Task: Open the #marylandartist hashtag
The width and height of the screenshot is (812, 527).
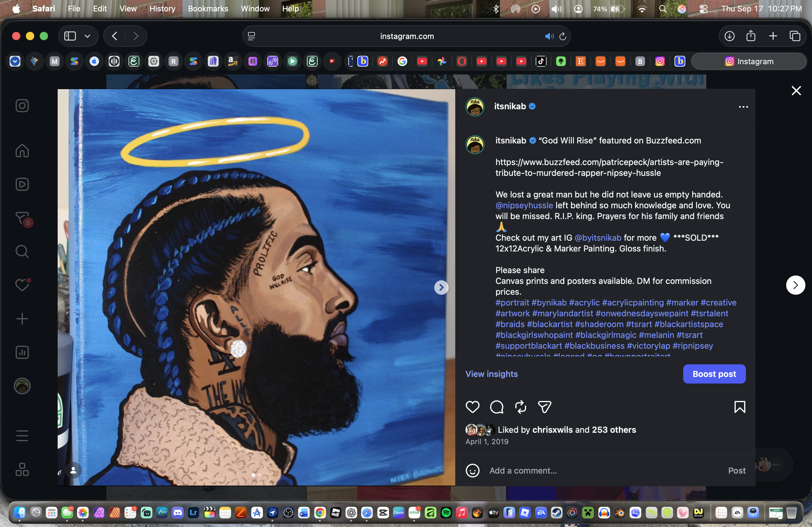Action: click(x=562, y=313)
